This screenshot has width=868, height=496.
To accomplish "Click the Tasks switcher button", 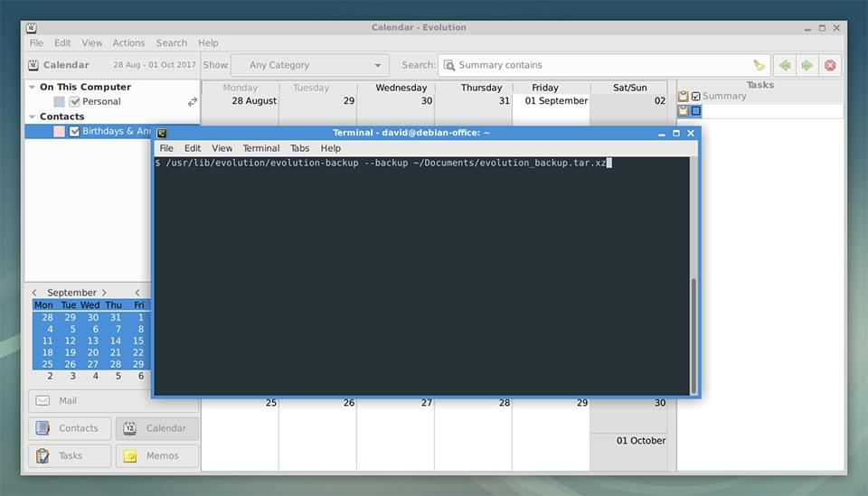I will coord(70,455).
